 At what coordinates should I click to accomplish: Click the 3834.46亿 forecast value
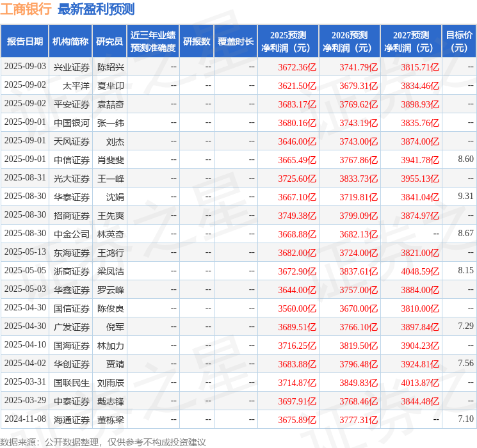pyautogui.click(x=420, y=86)
